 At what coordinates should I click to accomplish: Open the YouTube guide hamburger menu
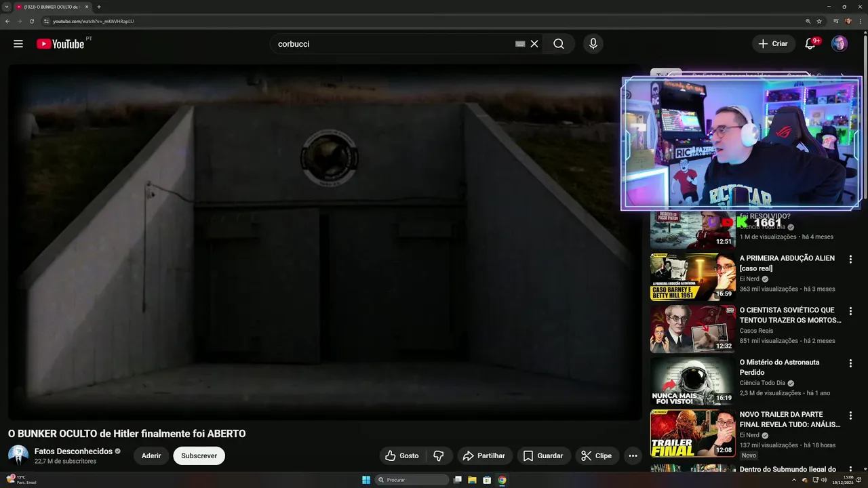point(18,44)
